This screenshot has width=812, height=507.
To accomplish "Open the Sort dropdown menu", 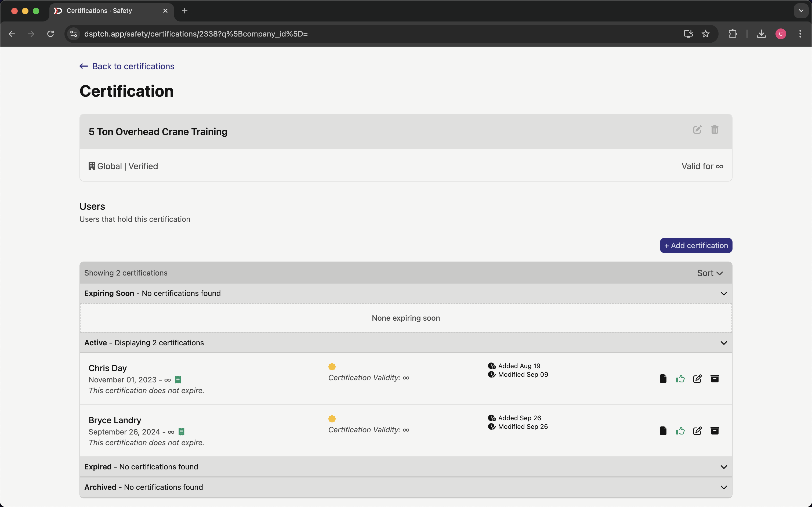I will pos(710,273).
